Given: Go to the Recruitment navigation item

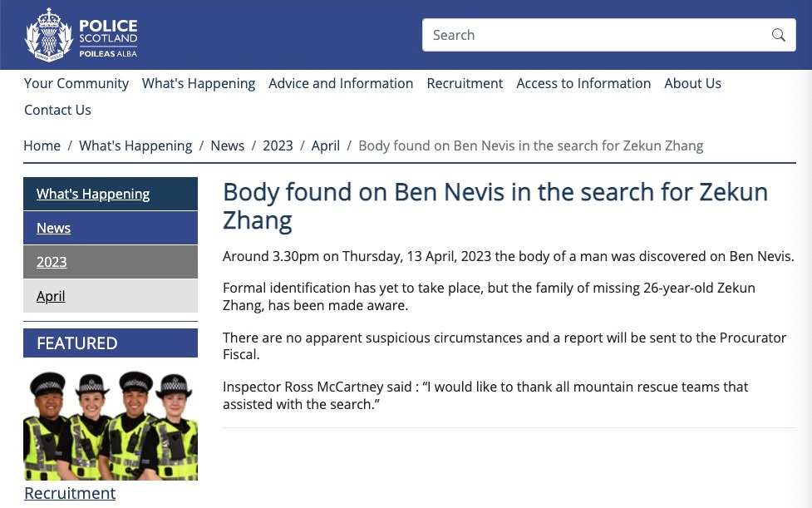Looking at the screenshot, I should [465, 83].
